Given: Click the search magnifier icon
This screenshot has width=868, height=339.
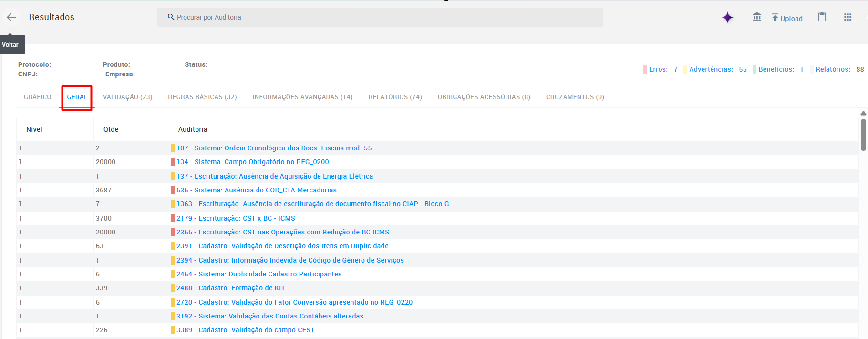Looking at the screenshot, I should click(171, 17).
